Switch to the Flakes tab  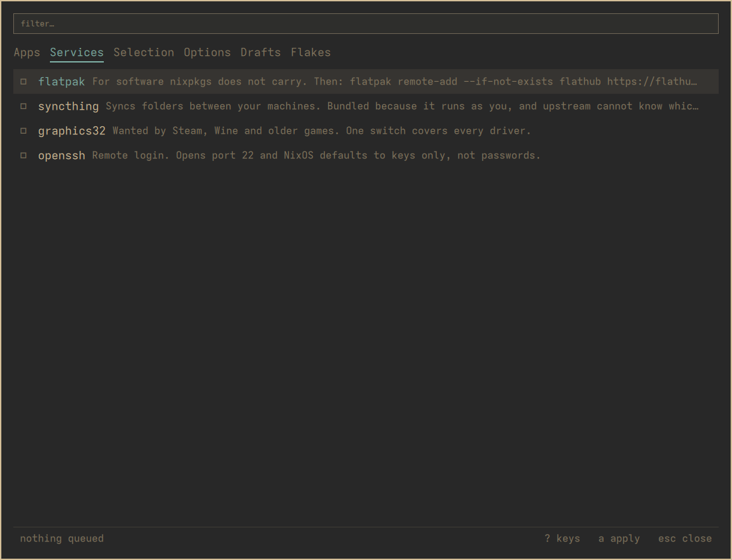click(x=311, y=53)
